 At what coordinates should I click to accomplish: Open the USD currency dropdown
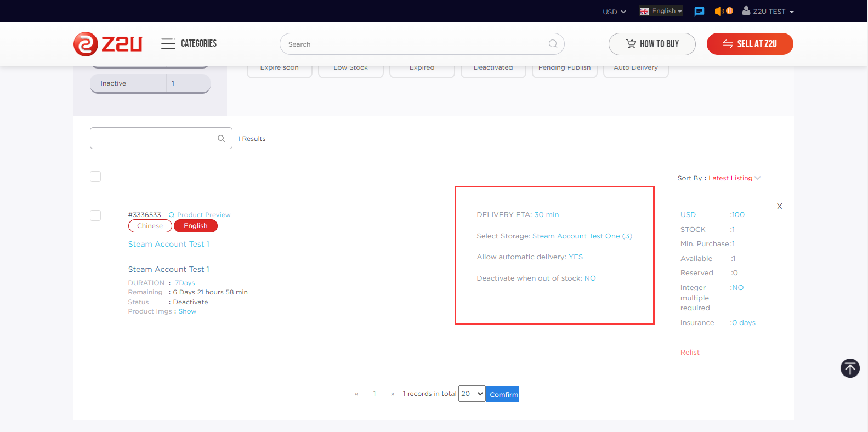(x=614, y=12)
